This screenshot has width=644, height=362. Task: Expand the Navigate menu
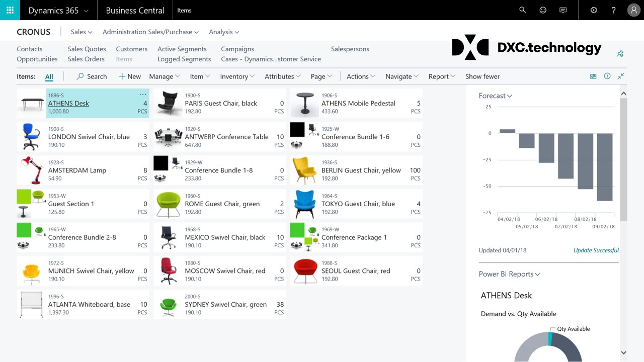402,76
